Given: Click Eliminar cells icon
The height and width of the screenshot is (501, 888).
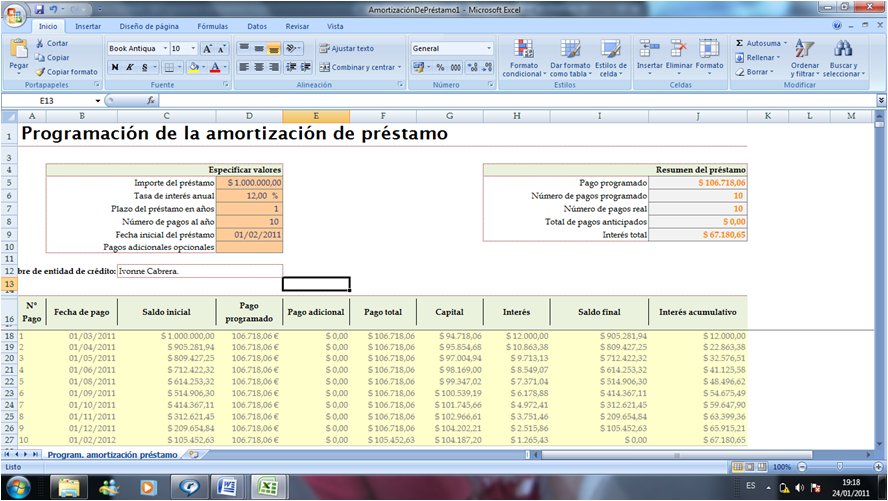Looking at the screenshot, I should click(678, 49).
